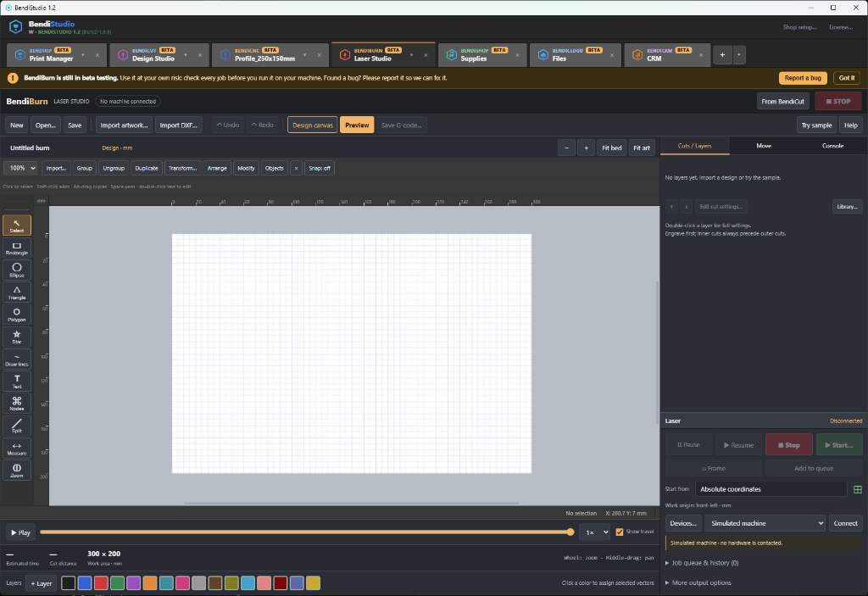Close the Files tab
The height and width of the screenshot is (596, 868).
612,55
